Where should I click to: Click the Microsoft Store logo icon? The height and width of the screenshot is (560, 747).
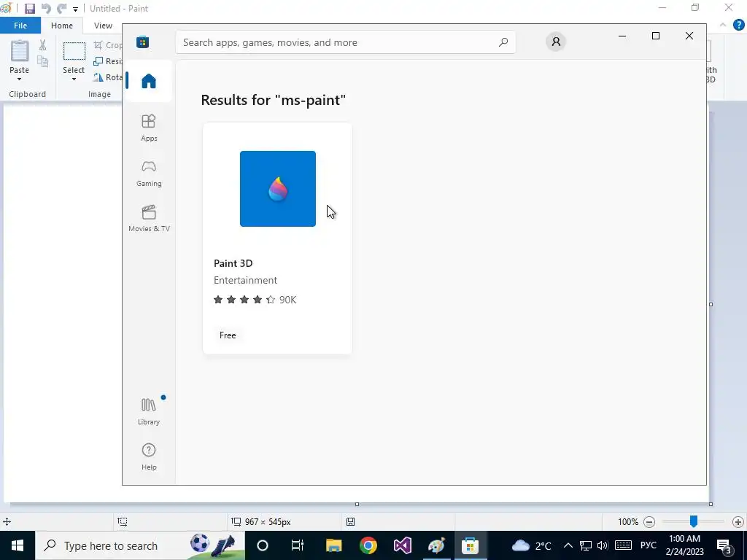point(142,42)
